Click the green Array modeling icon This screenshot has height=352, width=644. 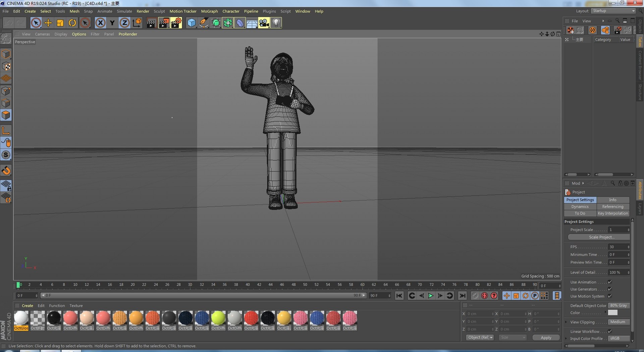[x=228, y=23]
